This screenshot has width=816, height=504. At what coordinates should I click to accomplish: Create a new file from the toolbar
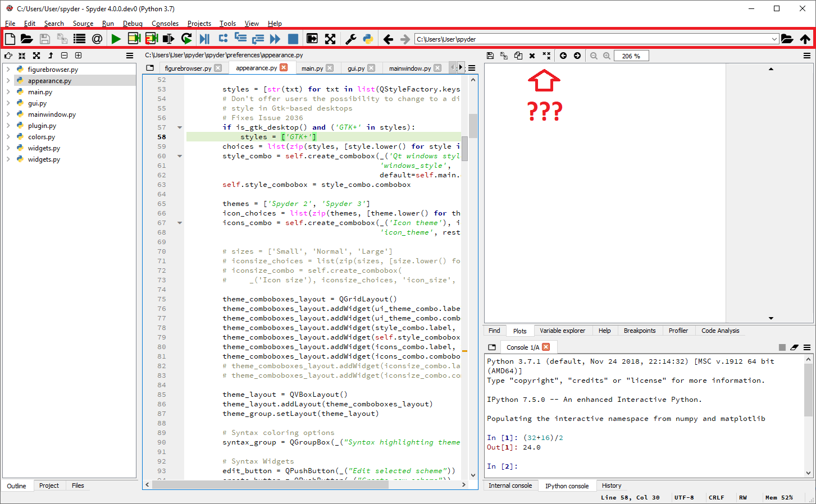tap(10, 39)
